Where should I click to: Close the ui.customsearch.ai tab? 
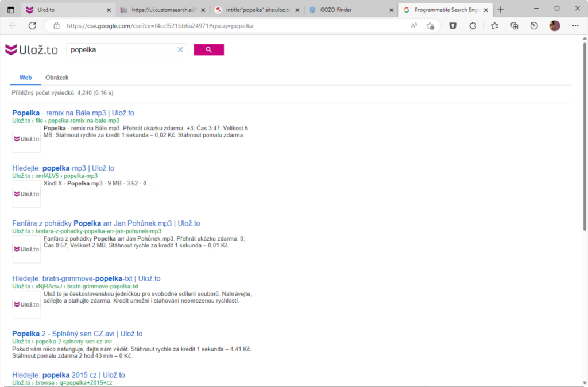203,10
